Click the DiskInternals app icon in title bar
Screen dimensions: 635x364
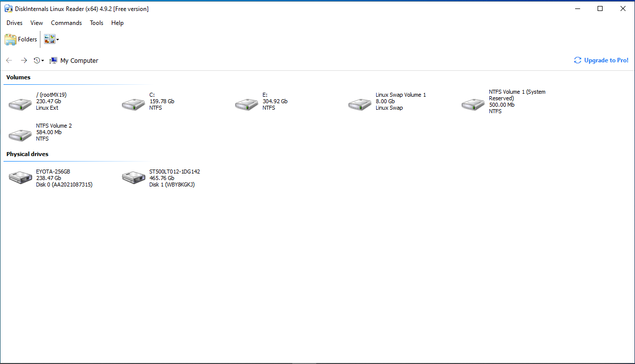pos(8,8)
